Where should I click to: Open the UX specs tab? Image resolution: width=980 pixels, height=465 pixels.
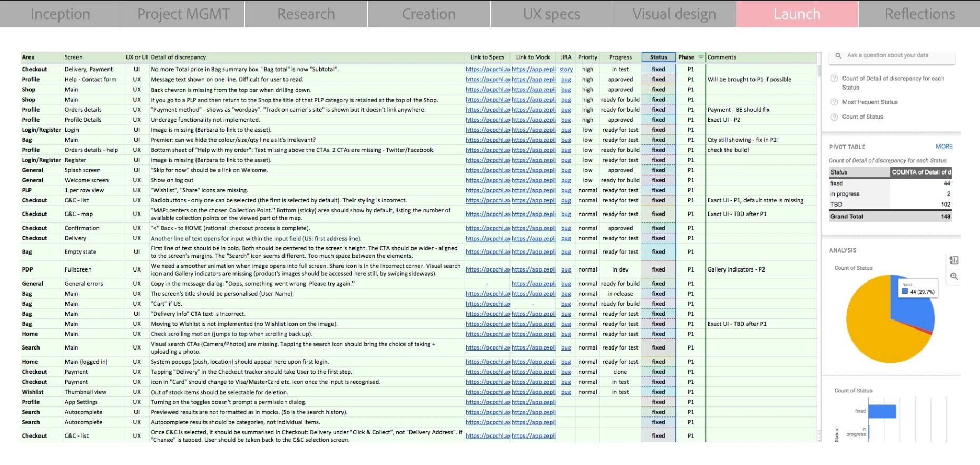[x=552, y=14]
